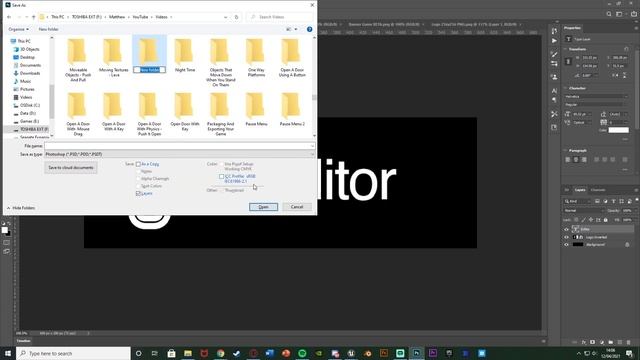640x360 pixels.
Task: Click Photoshop share icon
Action: click(633, 14)
